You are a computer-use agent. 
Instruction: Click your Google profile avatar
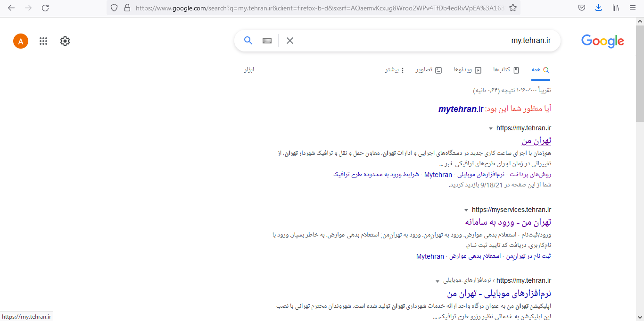20,41
